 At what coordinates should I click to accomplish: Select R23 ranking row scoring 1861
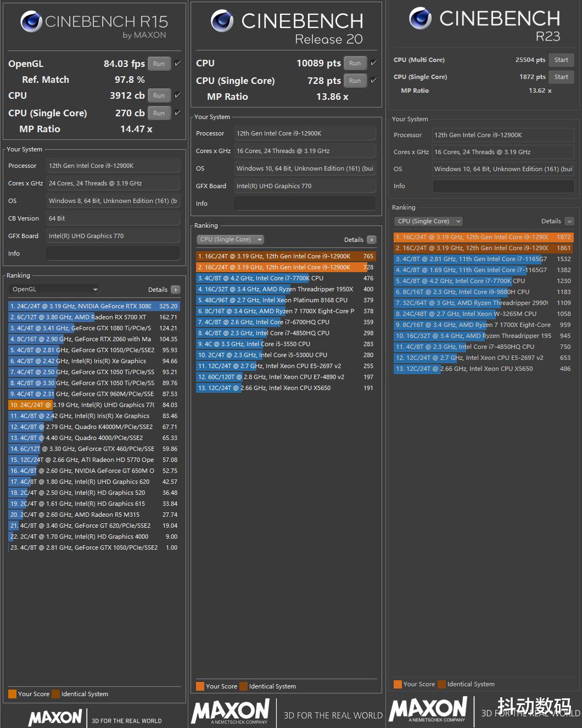tap(484, 248)
